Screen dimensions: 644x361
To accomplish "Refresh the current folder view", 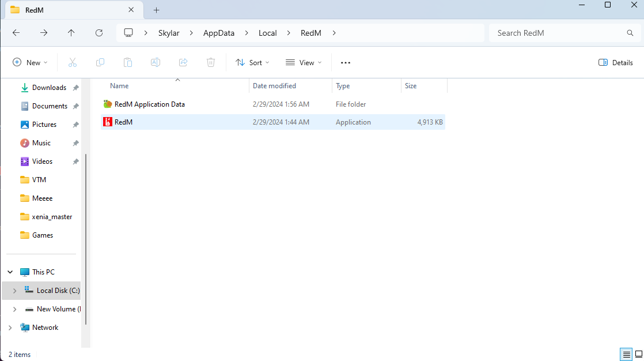I will point(99,33).
